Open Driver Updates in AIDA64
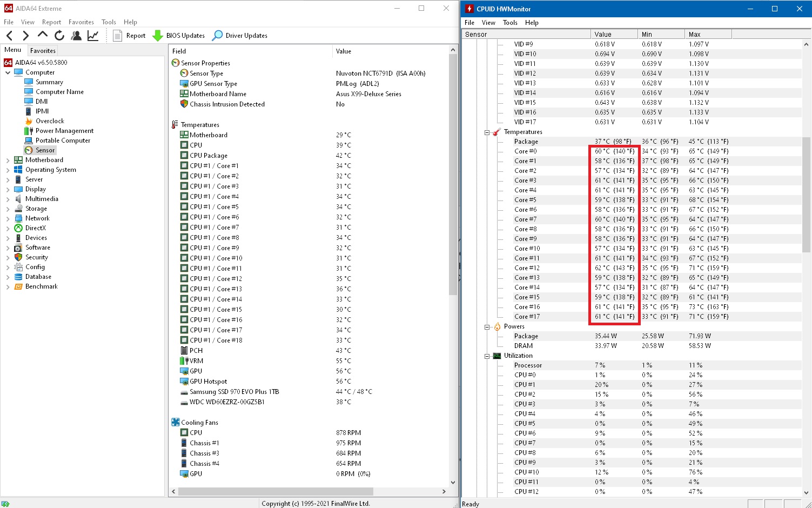 click(240, 36)
